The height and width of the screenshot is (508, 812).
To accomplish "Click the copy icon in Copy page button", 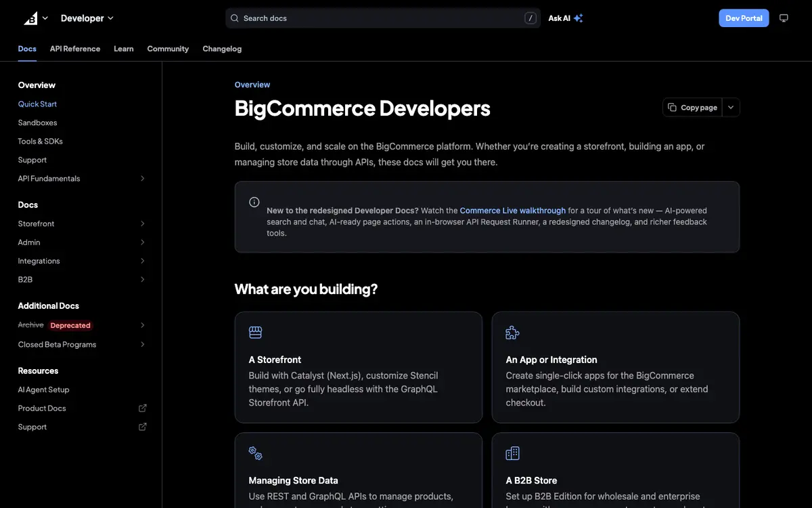I will coord(672,108).
